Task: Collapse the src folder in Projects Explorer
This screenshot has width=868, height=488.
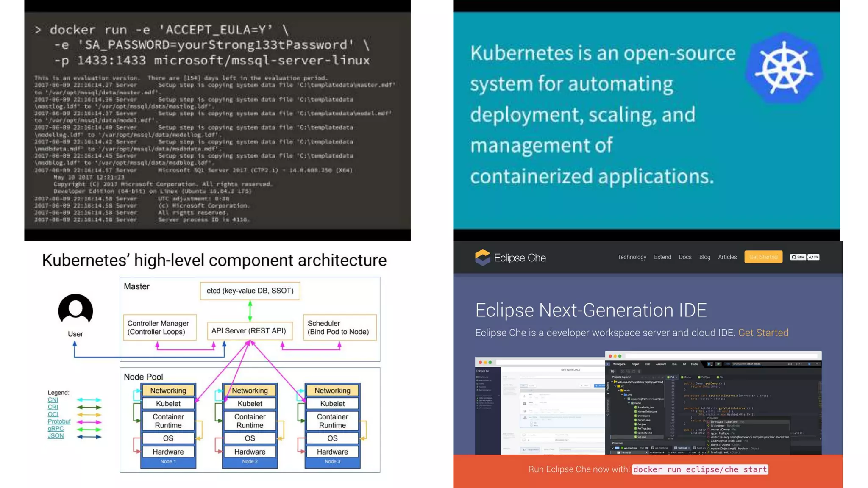Action: pyautogui.click(x=615, y=386)
